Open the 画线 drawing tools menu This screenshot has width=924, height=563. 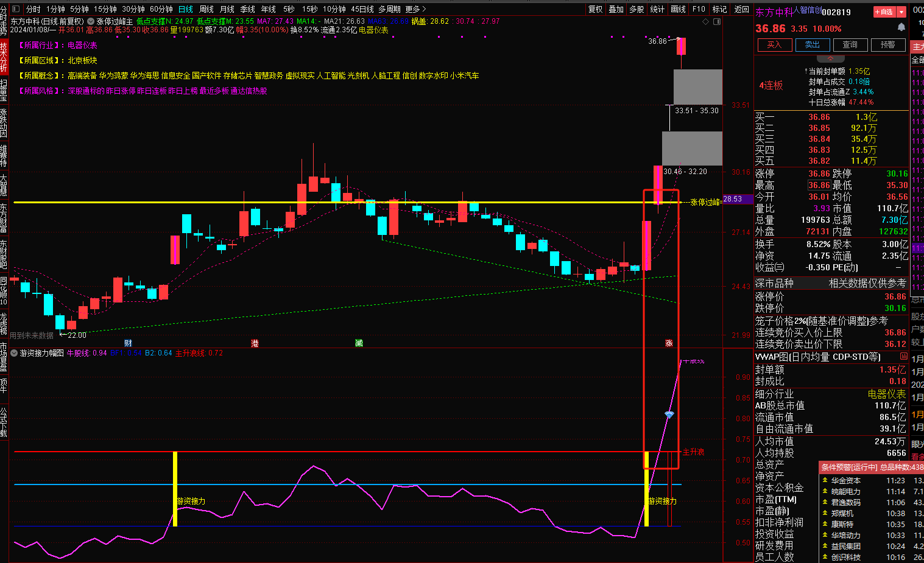point(678,9)
